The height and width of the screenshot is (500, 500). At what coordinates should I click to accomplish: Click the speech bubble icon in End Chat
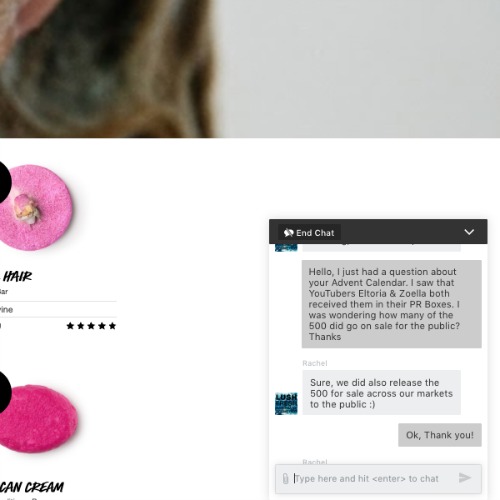[289, 233]
